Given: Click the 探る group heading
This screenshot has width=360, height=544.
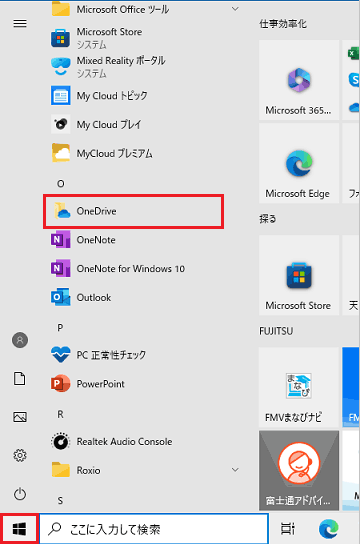Looking at the screenshot, I should pyautogui.click(x=268, y=219).
